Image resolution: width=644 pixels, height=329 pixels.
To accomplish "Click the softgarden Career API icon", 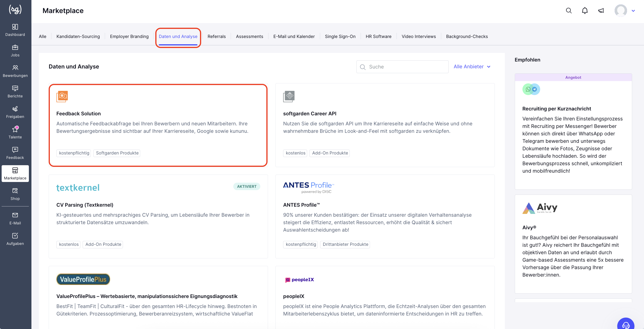I will point(289,96).
